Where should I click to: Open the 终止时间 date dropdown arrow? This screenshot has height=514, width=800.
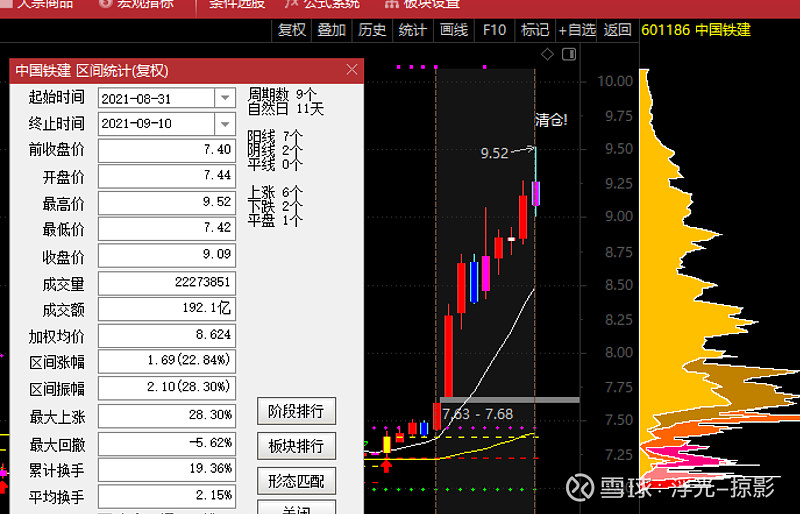pos(225,124)
